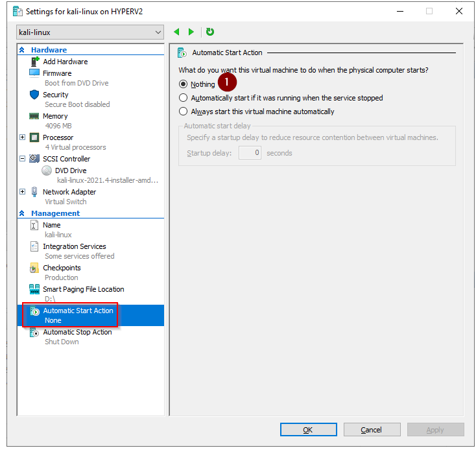Image resolution: width=476 pixels, height=459 pixels.
Task: Open the kali-linux virtual machine dropdown
Action: pos(90,32)
